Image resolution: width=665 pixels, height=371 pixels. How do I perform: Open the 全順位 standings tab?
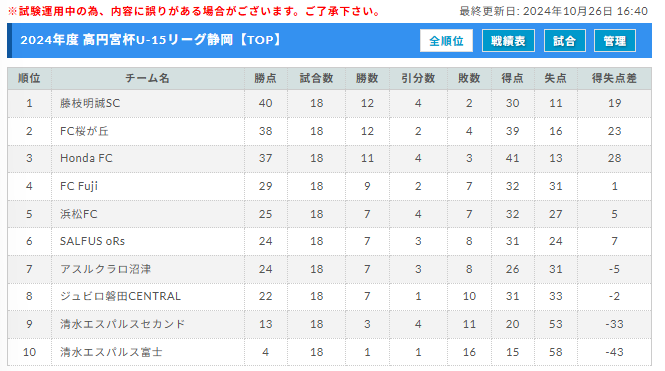pyautogui.click(x=446, y=41)
